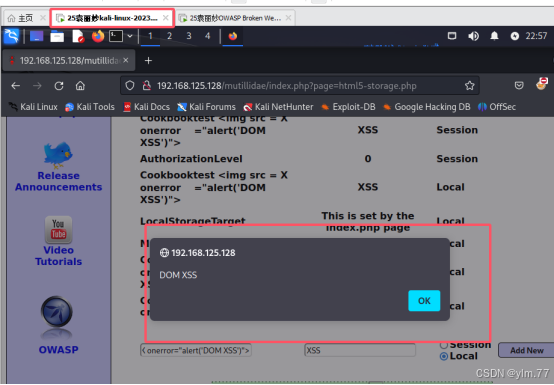Image resolution: width=554 pixels, height=385 pixels.
Task: Click the tracking protection shield icon
Action: click(x=130, y=86)
